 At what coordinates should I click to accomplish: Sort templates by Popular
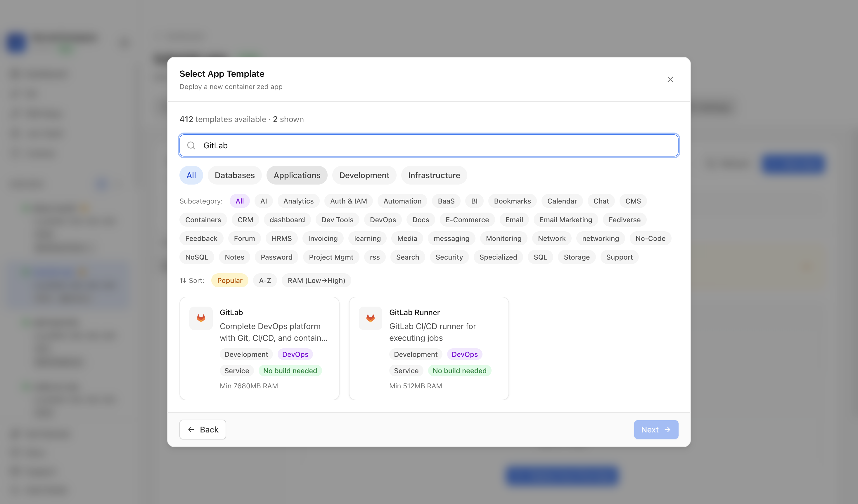[230, 280]
